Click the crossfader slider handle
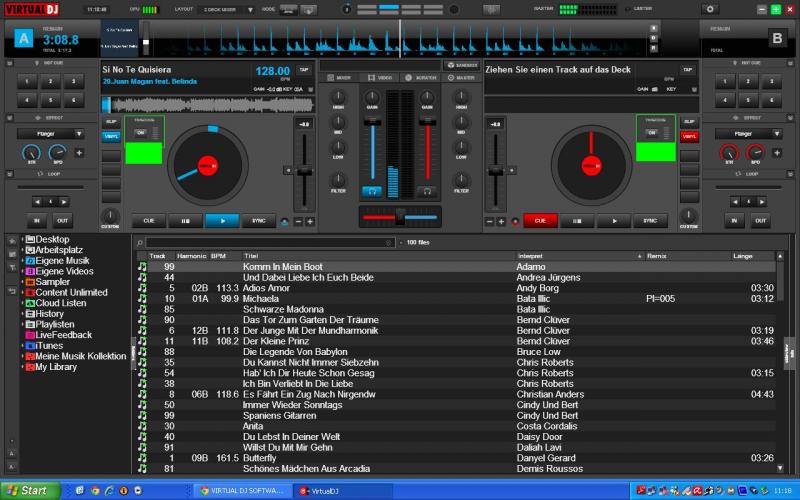 399,217
